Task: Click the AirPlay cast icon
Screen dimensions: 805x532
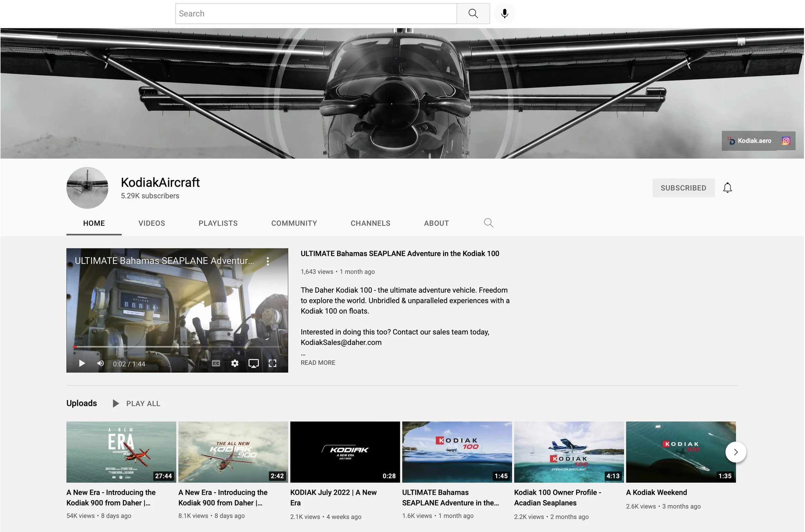Action: click(253, 364)
